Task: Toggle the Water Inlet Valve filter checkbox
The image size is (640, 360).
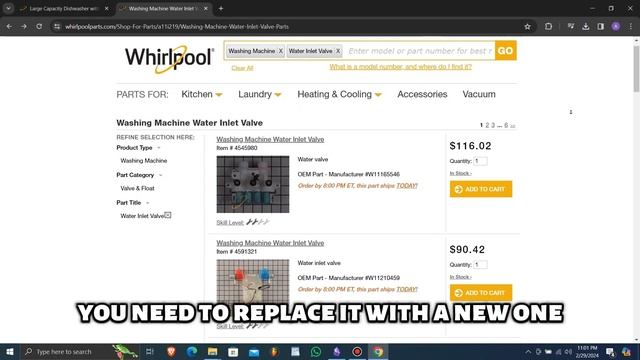Action: click(x=168, y=215)
